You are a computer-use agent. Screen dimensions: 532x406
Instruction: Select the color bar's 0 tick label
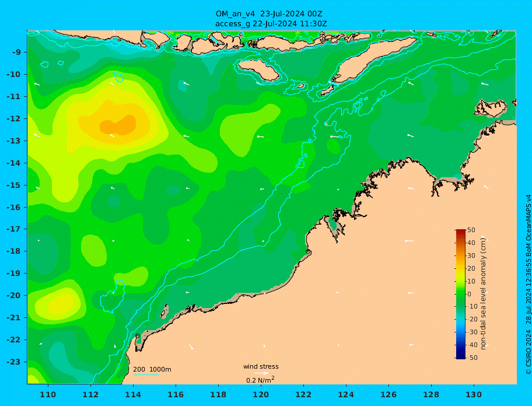pyautogui.click(x=470, y=294)
